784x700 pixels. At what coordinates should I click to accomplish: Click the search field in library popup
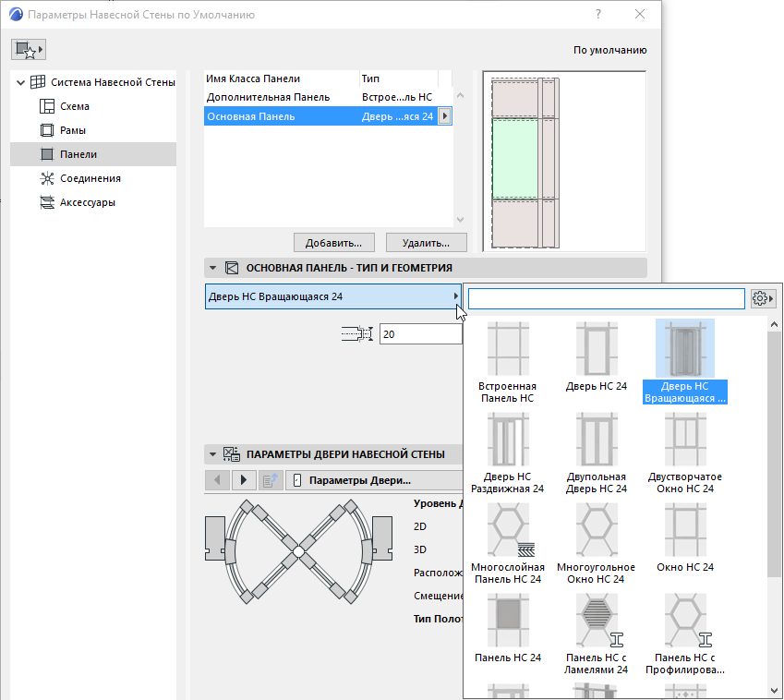point(607,298)
